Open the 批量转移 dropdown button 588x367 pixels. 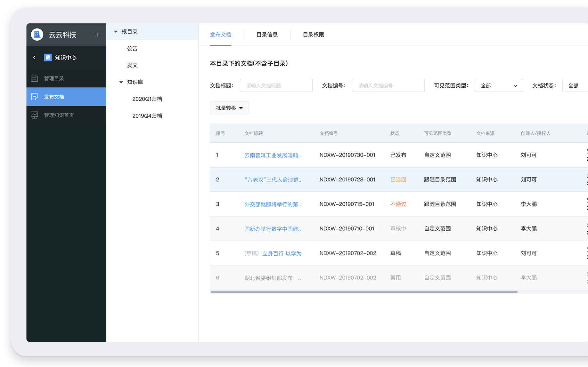point(229,108)
